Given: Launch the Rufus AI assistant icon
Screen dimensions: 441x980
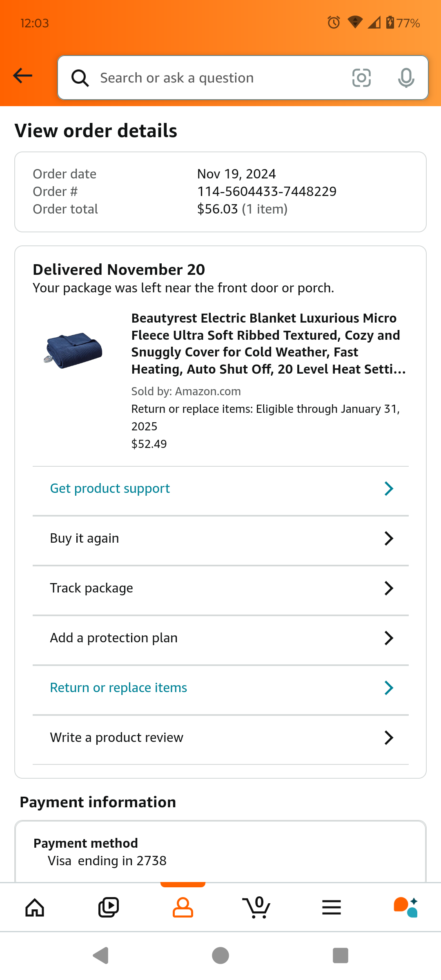Looking at the screenshot, I should coord(405,908).
